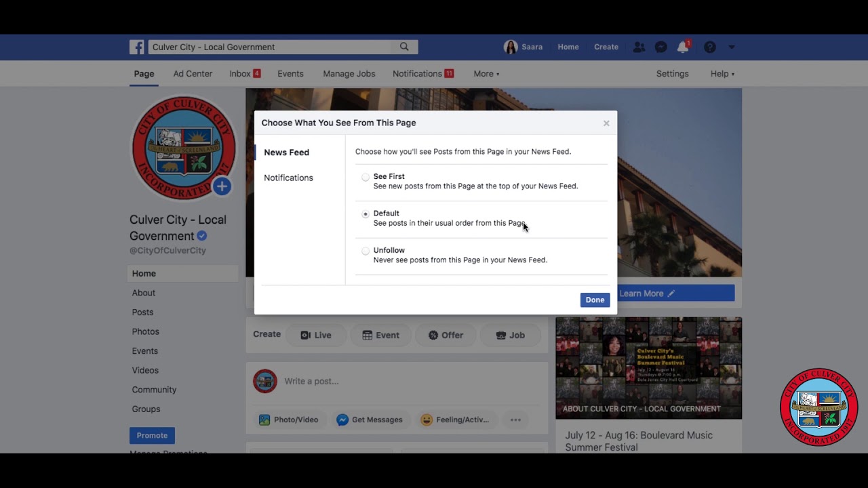Click the search magnifier icon
Screen dimensions: 868x488
tap(404, 47)
